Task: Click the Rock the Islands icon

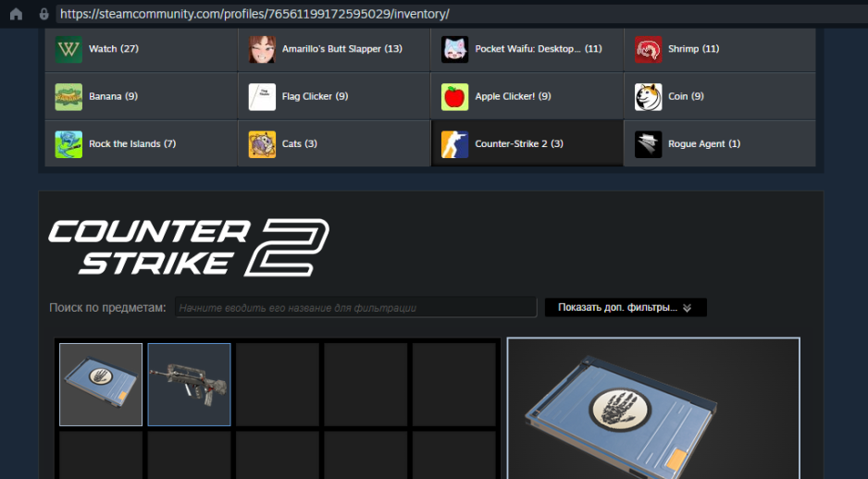Action: coord(68,144)
